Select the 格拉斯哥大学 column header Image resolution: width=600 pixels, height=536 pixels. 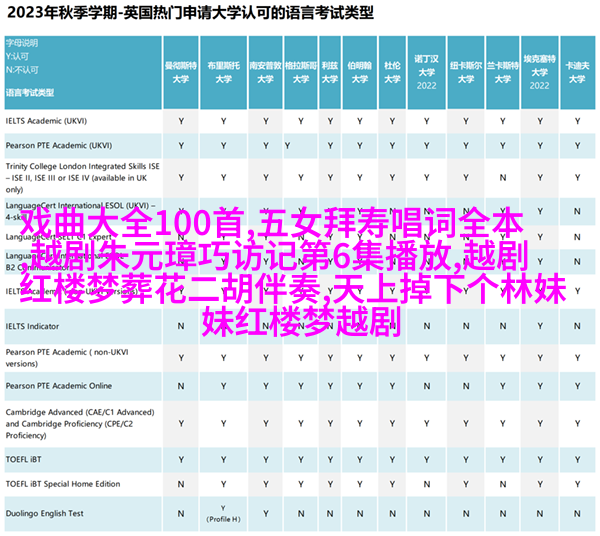(x=301, y=72)
